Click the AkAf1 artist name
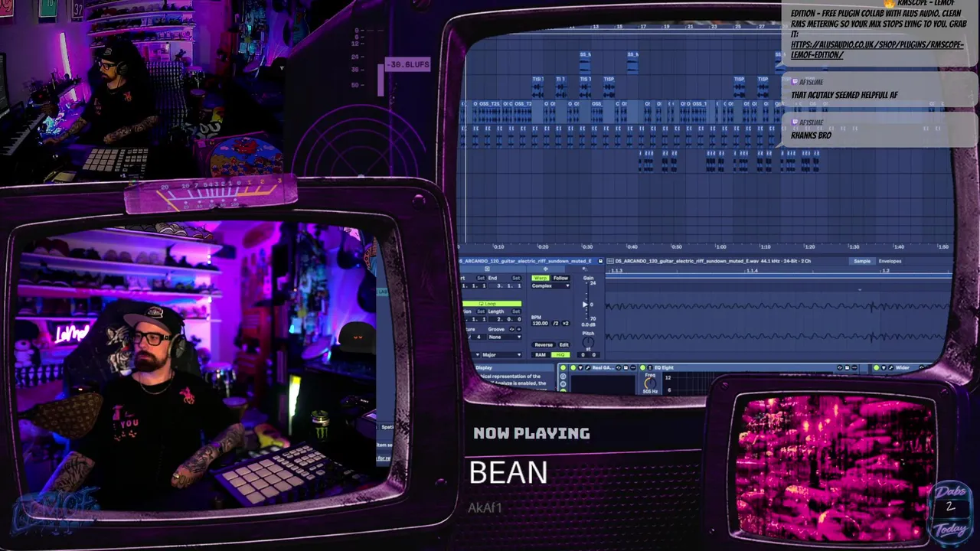 [x=485, y=507]
